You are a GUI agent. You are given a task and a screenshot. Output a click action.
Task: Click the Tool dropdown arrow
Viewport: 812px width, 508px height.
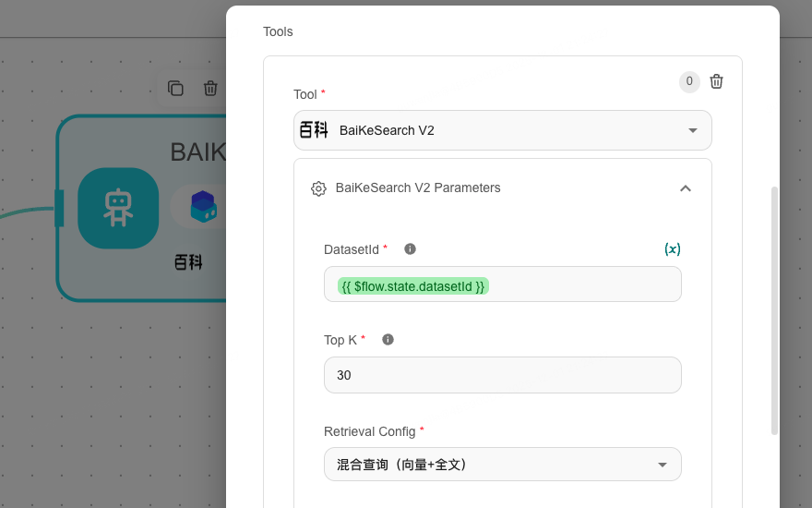pos(692,130)
